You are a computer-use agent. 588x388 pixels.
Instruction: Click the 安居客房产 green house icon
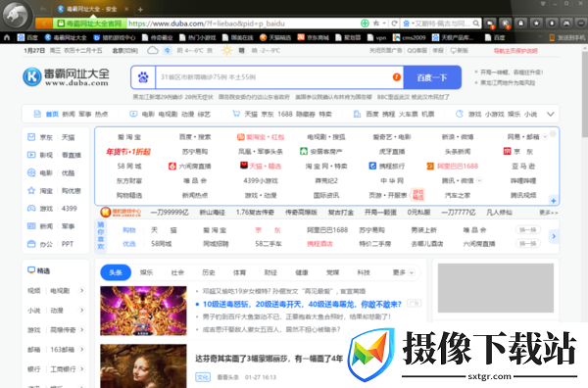coord(304,152)
